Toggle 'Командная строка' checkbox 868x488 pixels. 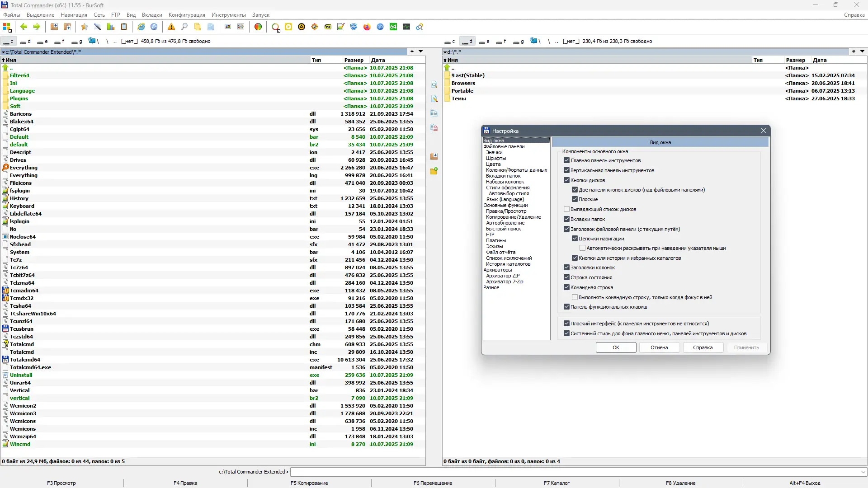[566, 287]
